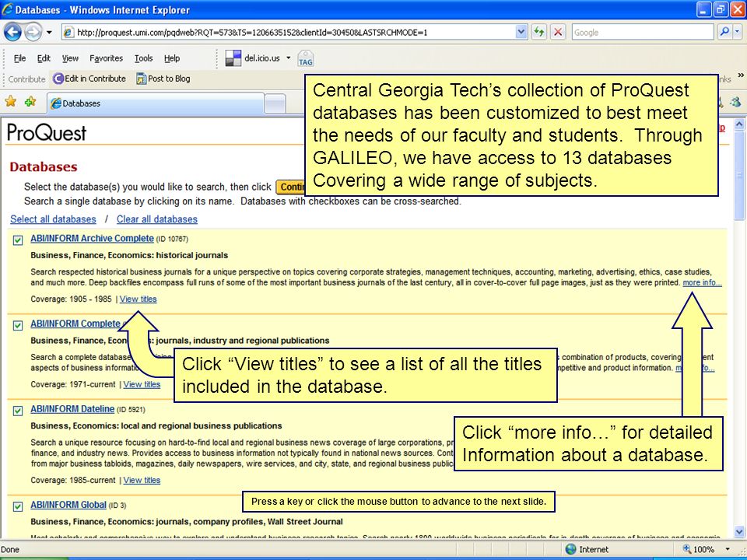The image size is (747, 560).
Task: Select the Databases browser tab
Action: (x=156, y=103)
